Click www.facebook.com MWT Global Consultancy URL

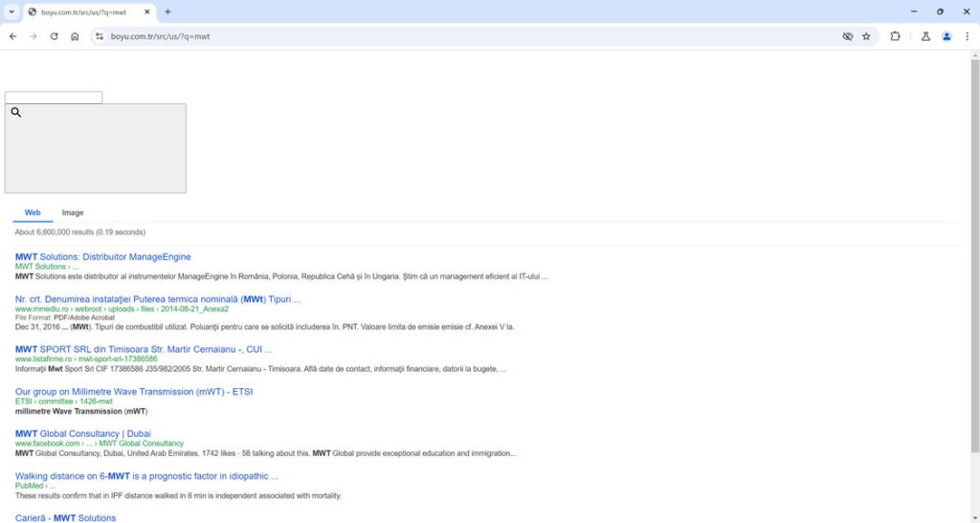click(100, 443)
